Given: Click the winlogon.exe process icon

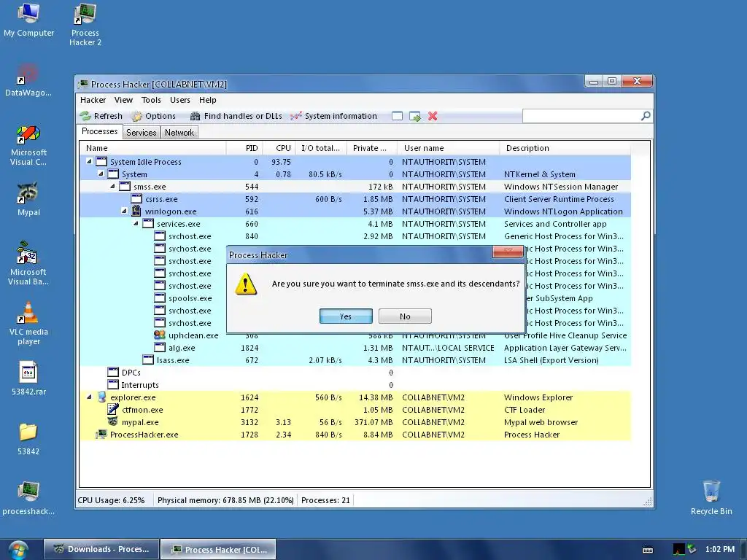Looking at the screenshot, I should click(136, 211).
